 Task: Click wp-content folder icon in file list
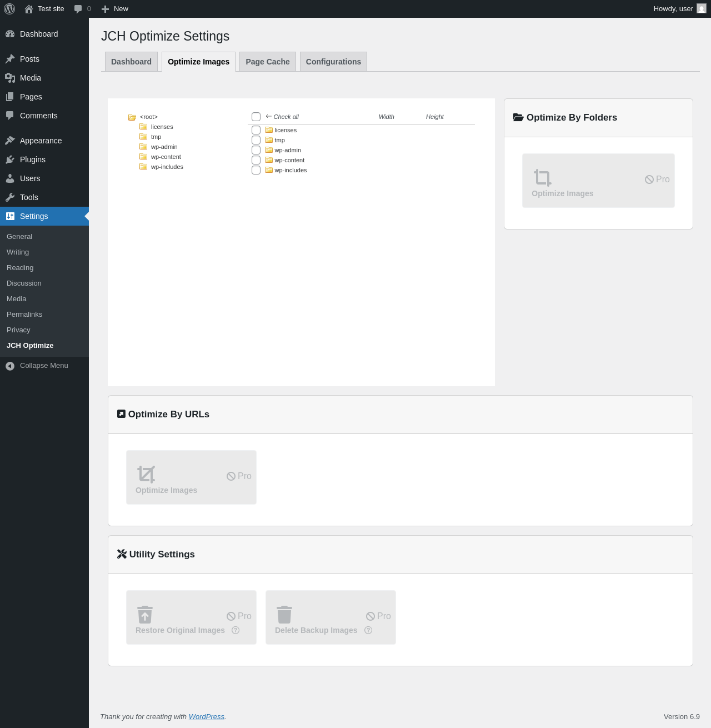coord(269,160)
